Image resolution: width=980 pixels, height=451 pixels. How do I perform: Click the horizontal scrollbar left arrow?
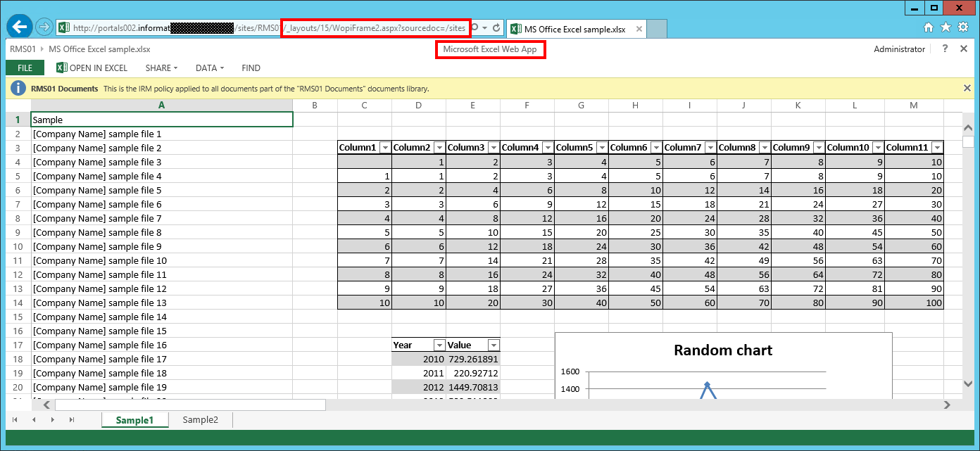click(x=47, y=405)
